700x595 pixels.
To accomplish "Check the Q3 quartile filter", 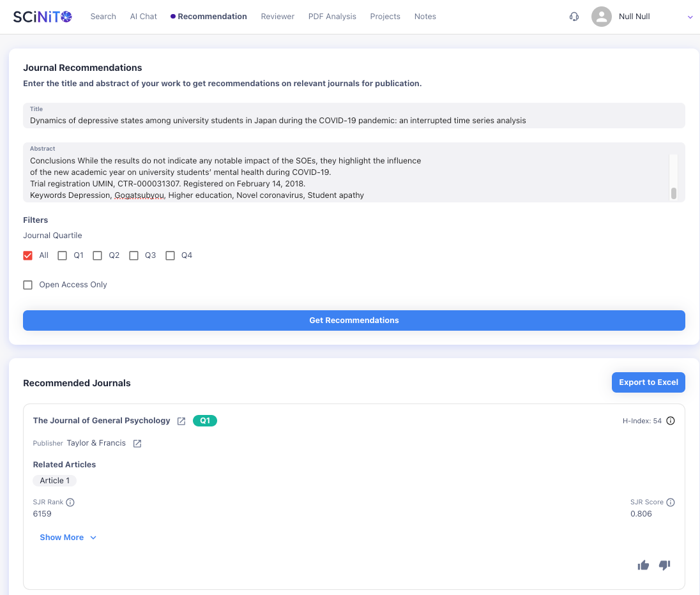I will 134,255.
